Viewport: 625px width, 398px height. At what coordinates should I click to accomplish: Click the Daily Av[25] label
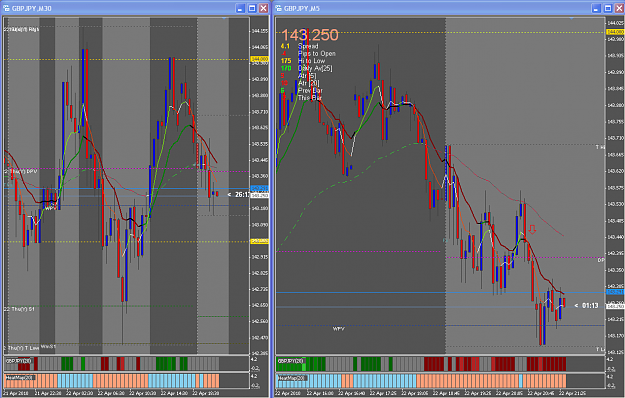point(315,68)
